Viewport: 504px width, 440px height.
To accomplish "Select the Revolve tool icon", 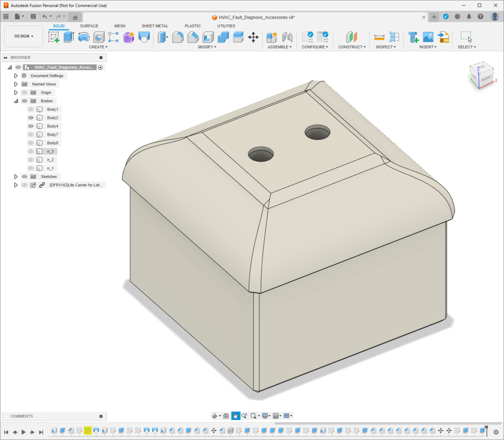I will pyautogui.click(x=84, y=37).
